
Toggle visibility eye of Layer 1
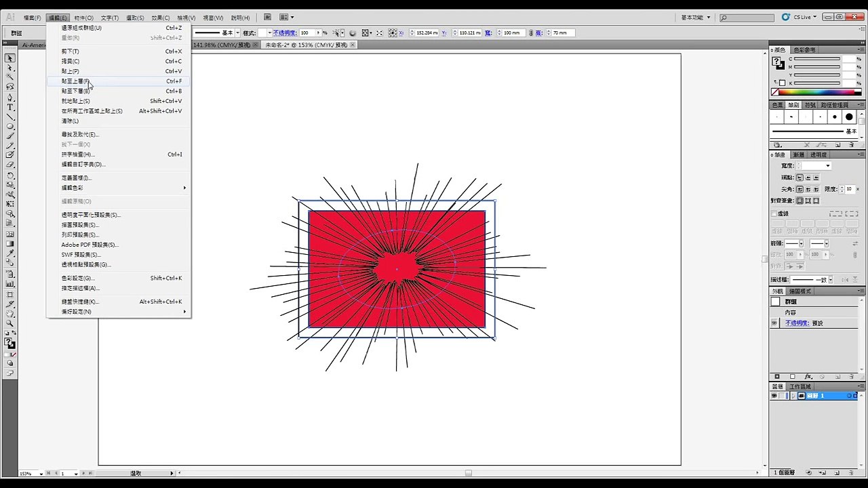[x=774, y=396]
